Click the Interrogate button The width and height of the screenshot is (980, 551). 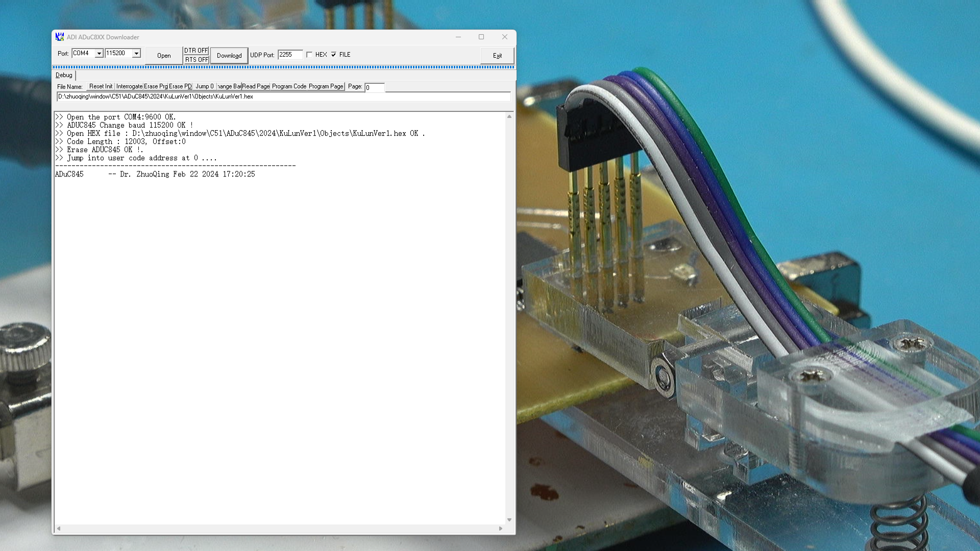click(x=129, y=86)
